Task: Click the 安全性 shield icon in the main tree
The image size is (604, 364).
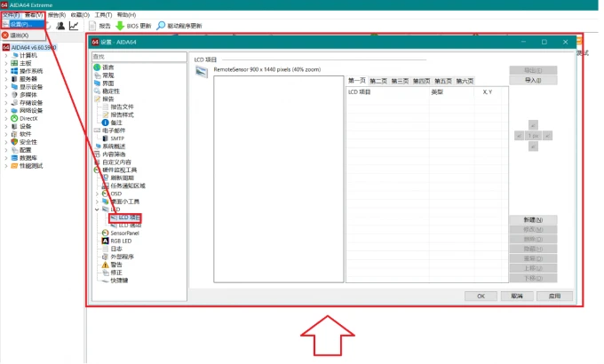Action: [14, 142]
